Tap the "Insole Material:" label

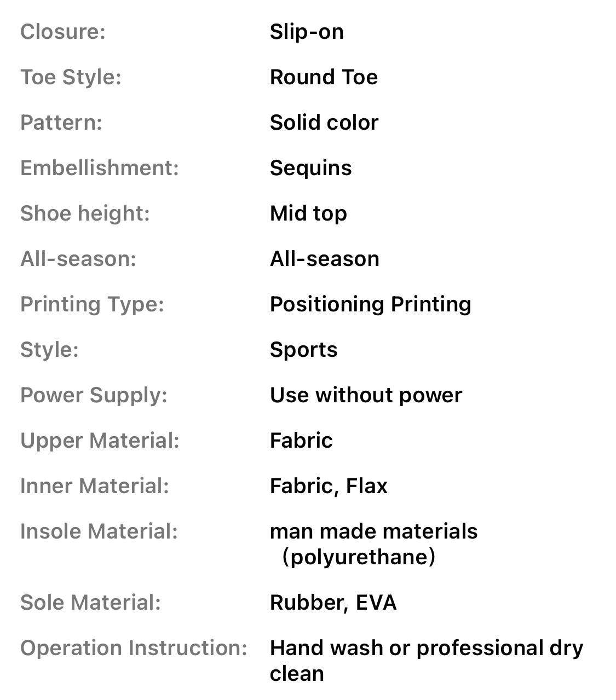point(99,531)
